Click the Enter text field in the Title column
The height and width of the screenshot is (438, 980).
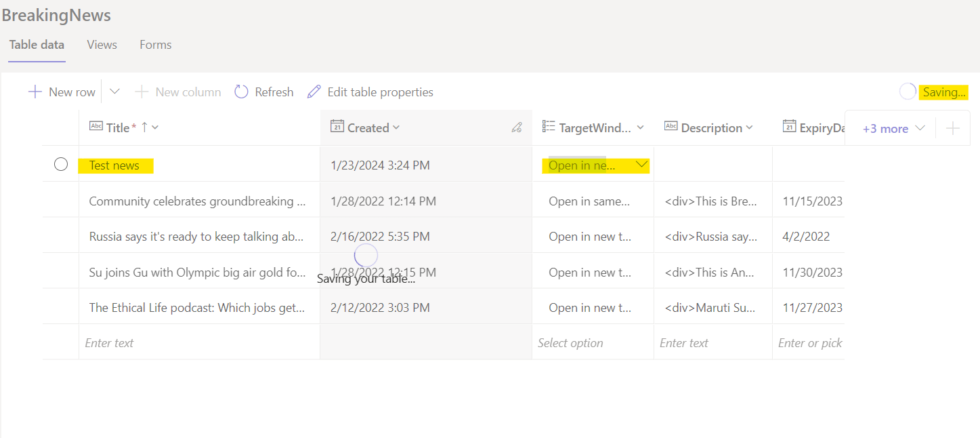135,342
